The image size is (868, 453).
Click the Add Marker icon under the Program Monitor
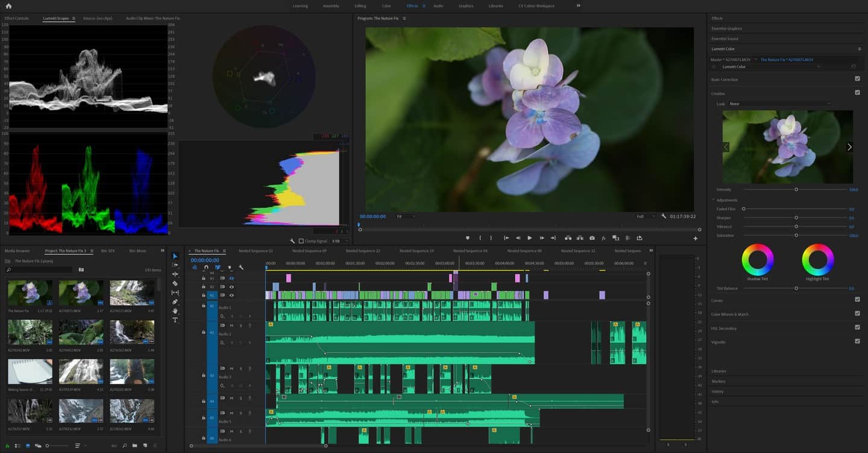click(468, 238)
